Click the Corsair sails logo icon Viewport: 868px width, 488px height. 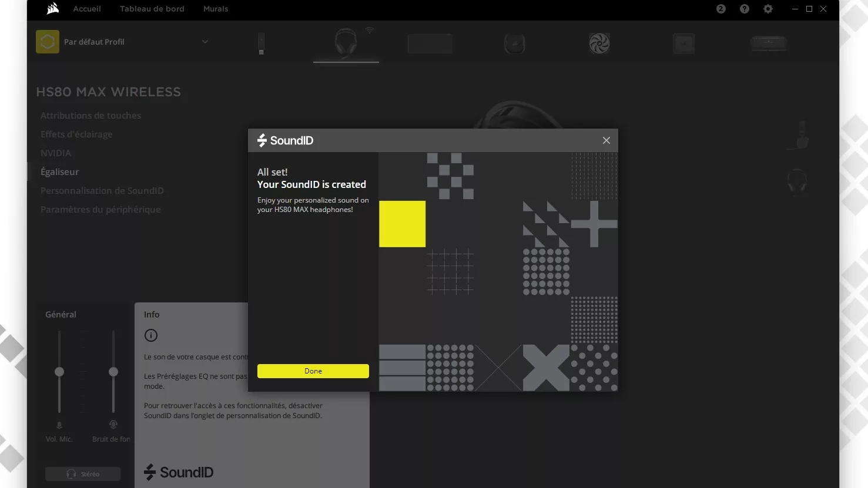click(x=53, y=9)
